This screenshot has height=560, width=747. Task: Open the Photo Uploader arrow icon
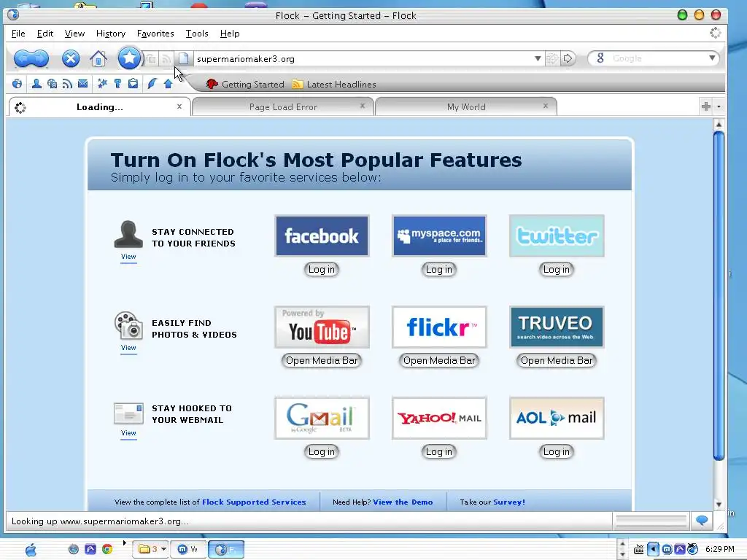(168, 84)
